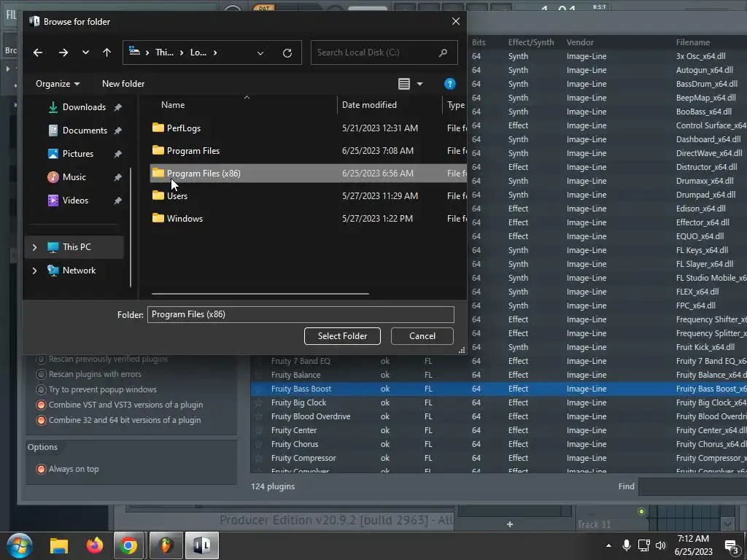Select the Fruity Bass Boost plugin row
The image size is (747, 560).
pos(499,389)
